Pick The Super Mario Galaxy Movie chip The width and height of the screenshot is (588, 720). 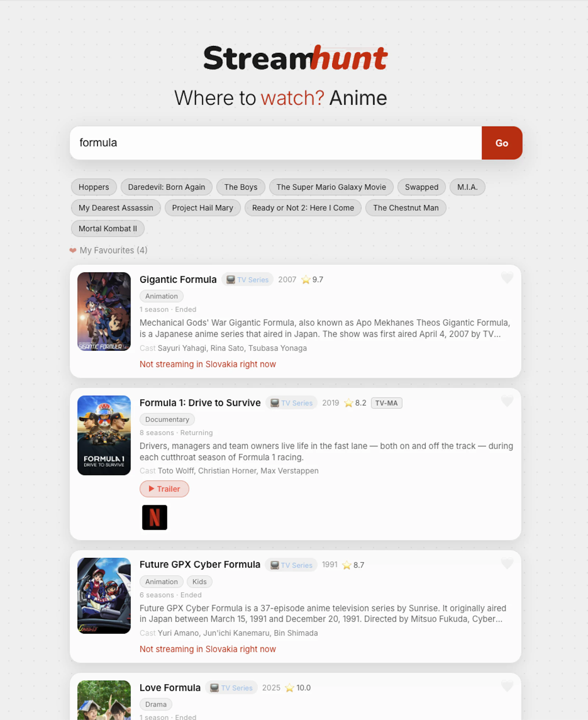pos(331,187)
